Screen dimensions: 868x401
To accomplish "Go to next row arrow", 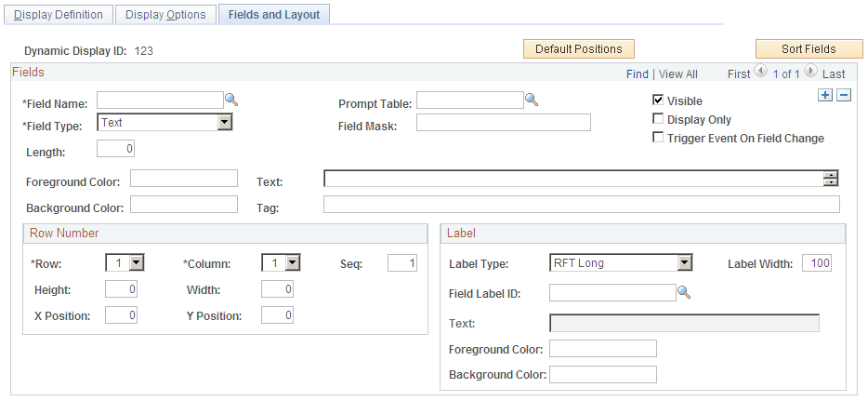I will (810, 72).
